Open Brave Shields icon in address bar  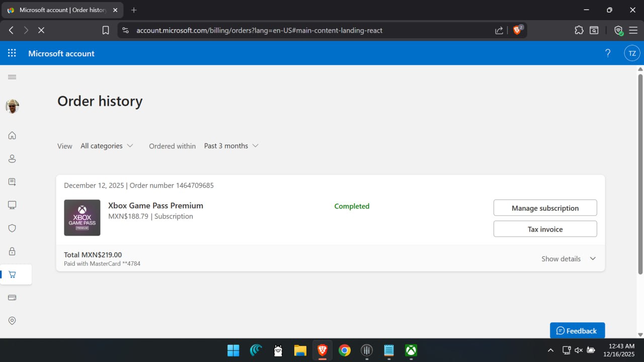517,30
